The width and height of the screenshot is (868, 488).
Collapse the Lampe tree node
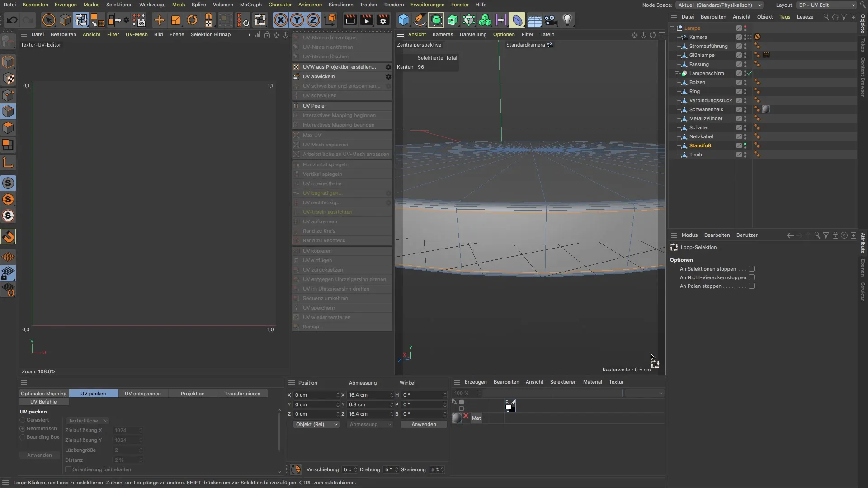tap(672, 28)
